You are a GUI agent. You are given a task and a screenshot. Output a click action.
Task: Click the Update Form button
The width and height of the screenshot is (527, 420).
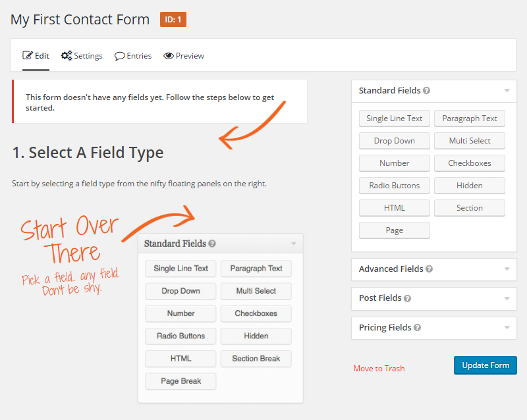485,365
